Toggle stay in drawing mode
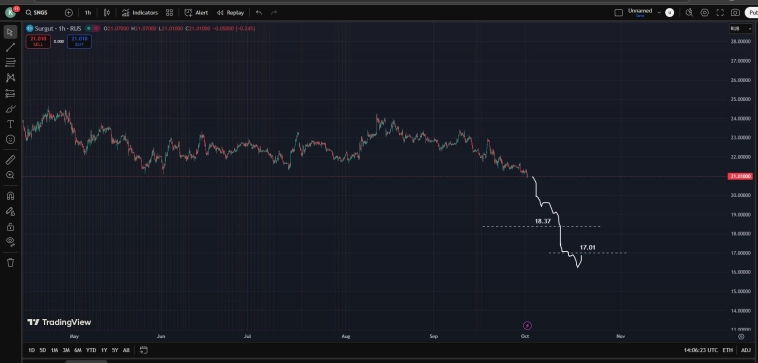The image size is (758, 363). coord(10,211)
